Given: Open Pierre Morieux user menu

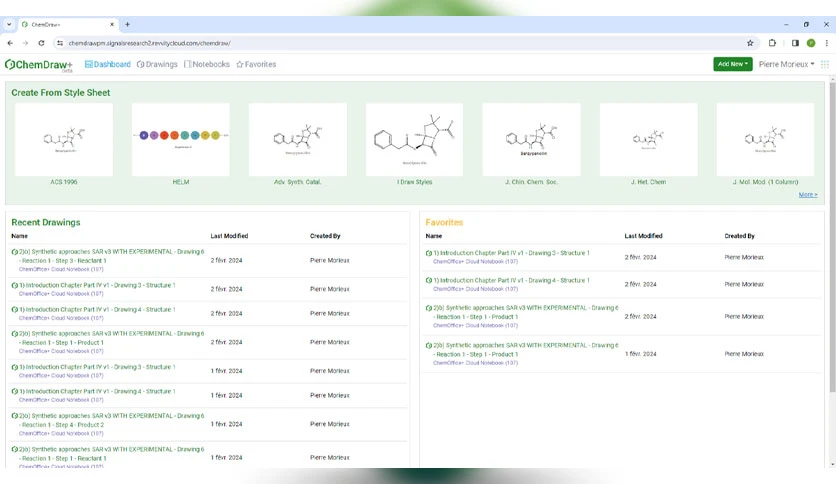Looking at the screenshot, I should (786, 64).
